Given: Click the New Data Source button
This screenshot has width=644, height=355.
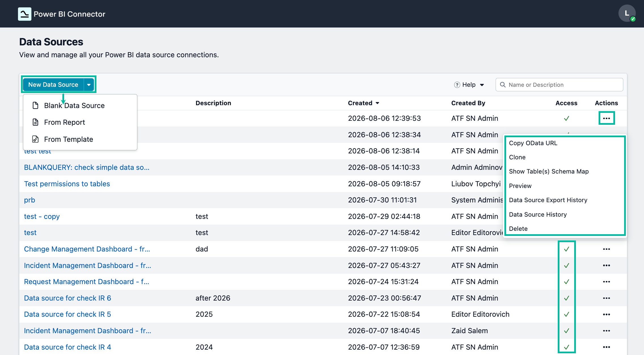Looking at the screenshot, I should click(53, 84).
